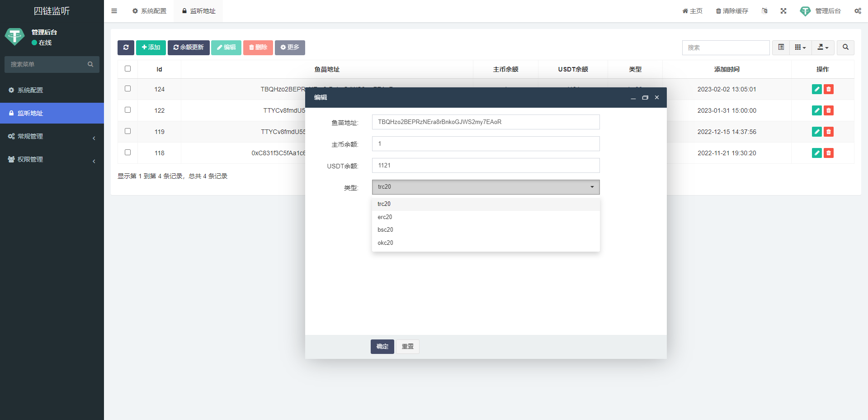Click the refresh table icon button
This screenshot has width=868, height=420.
pos(126,48)
